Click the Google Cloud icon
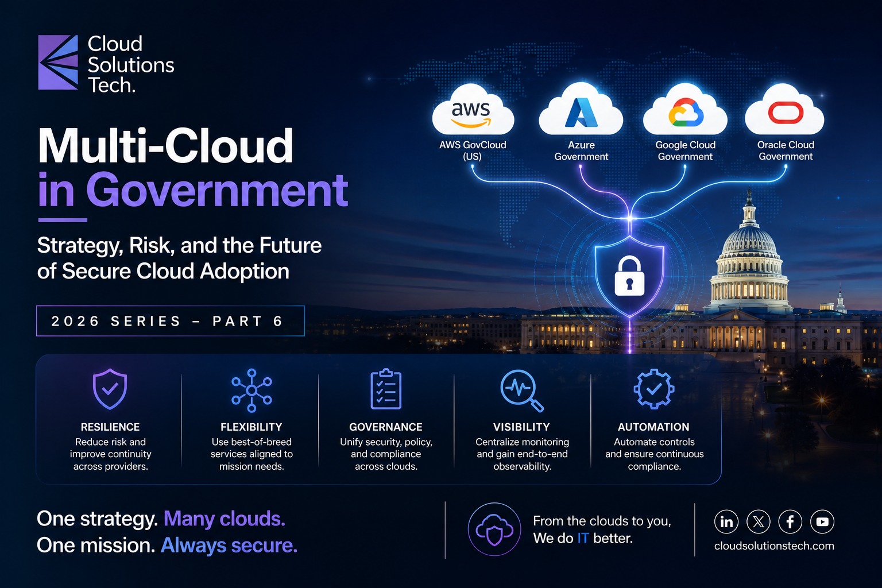 [685, 110]
